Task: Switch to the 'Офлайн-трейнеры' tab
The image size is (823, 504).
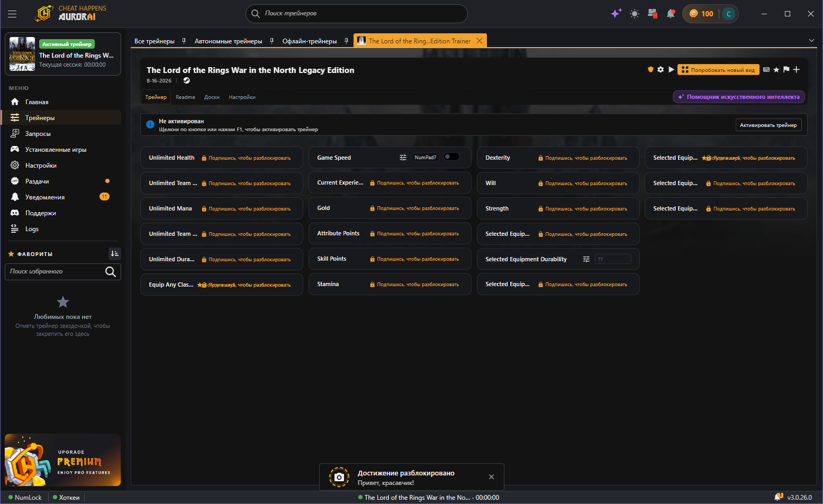Action: coord(310,41)
